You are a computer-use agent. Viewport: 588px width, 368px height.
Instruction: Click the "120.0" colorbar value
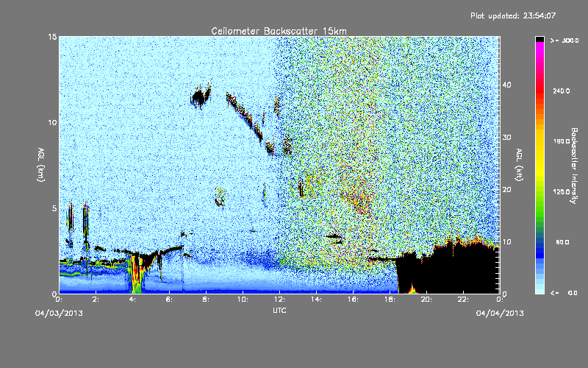point(562,191)
